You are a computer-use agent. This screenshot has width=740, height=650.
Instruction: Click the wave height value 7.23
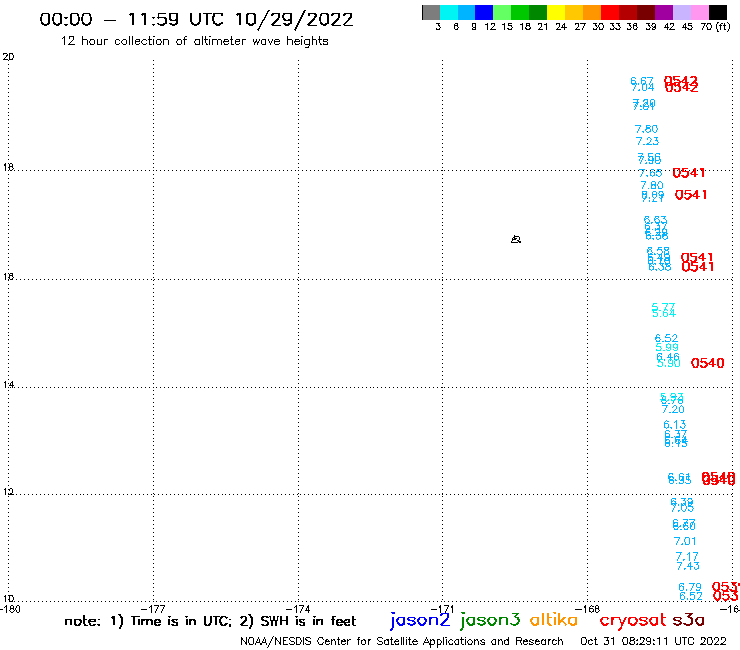point(647,142)
